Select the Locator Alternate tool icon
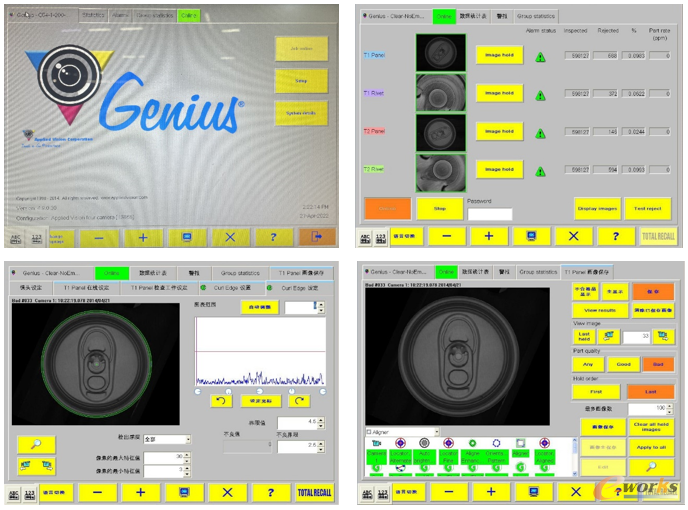688x510 pixels. pos(400,443)
